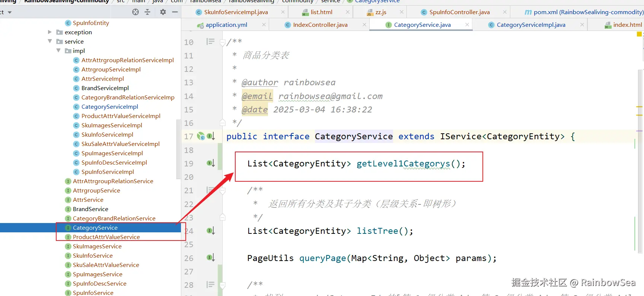Open the project view dropdown arrow
This screenshot has height=296, width=644.
[10, 12]
